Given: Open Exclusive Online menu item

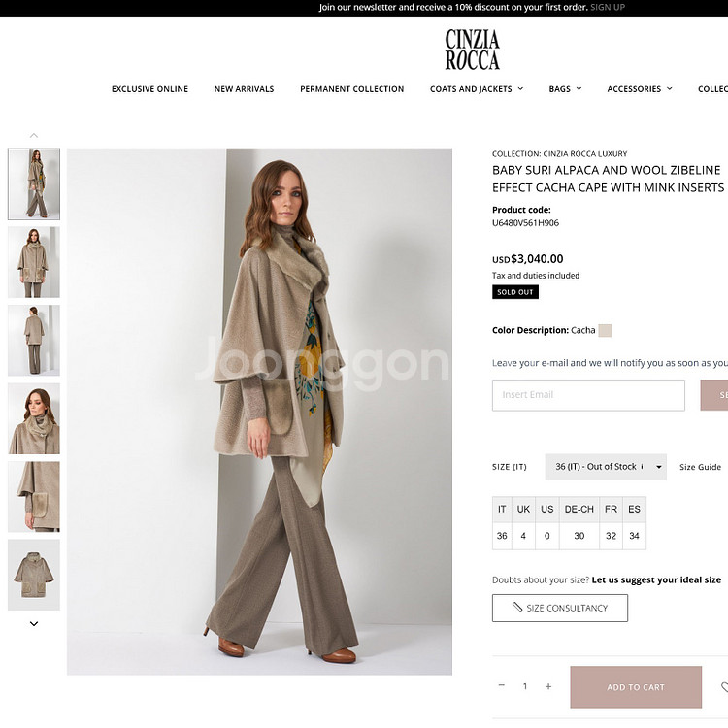Looking at the screenshot, I should coord(149,88).
